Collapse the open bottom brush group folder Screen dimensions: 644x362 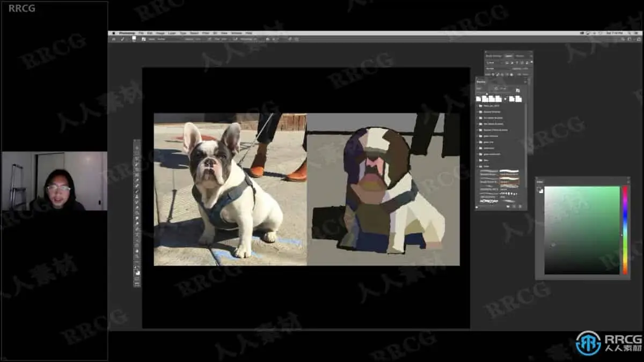(x=477, y=166)
